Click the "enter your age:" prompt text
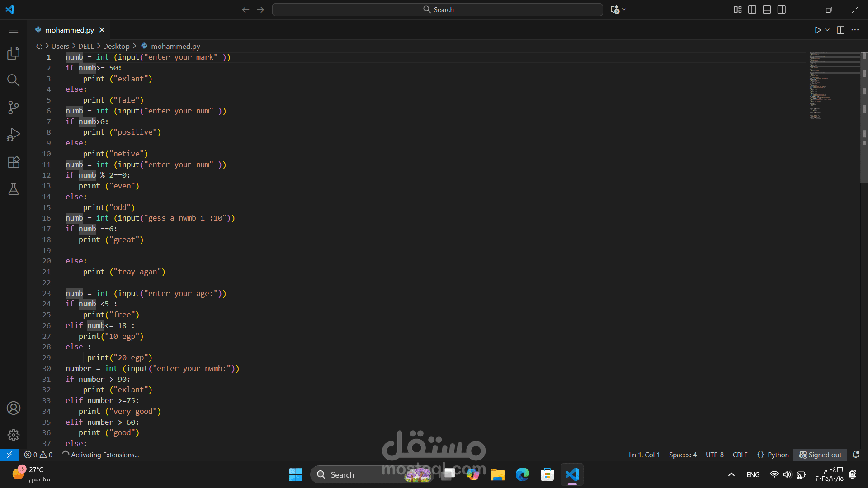This screenshot has width=868, height=488. pos(181,293)
